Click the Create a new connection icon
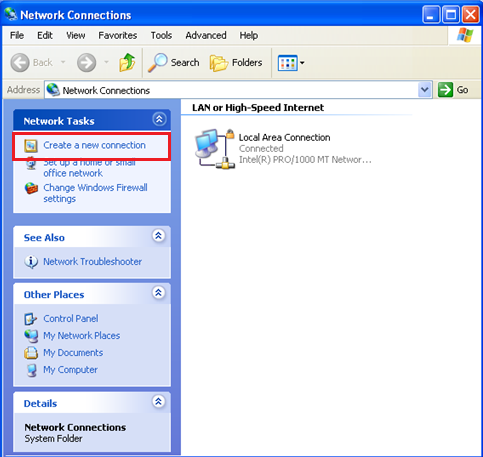 coord(31,146)
